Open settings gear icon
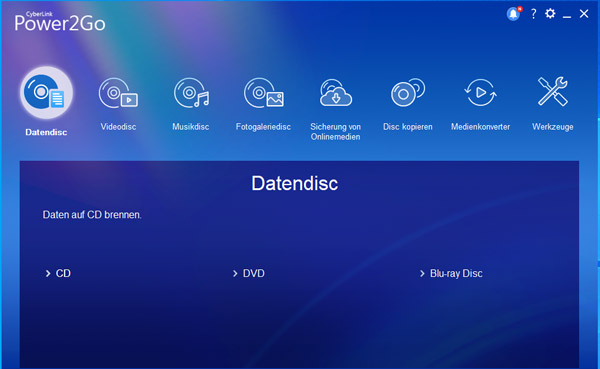Viewport: 600px width, 369px height. (550, 14)
